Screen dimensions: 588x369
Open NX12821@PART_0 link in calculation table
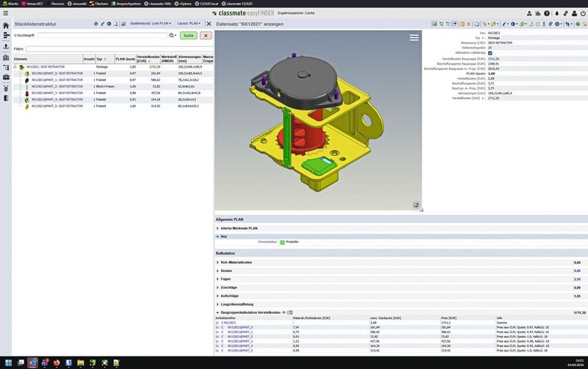click(x=240, y=327)
